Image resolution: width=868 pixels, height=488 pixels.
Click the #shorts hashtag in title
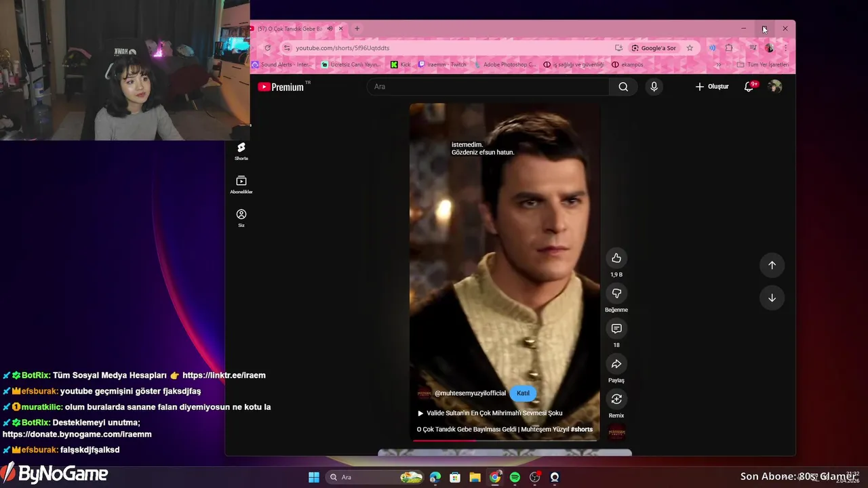pyautogui.click(x=582, y=429)
